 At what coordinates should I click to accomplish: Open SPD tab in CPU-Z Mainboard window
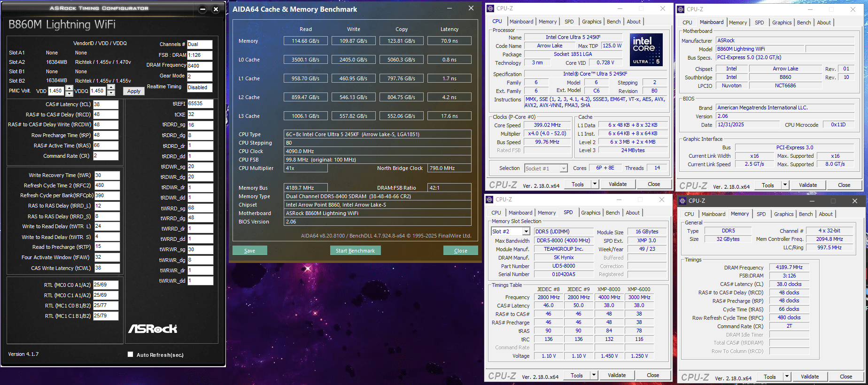click(x=759, y=23)
